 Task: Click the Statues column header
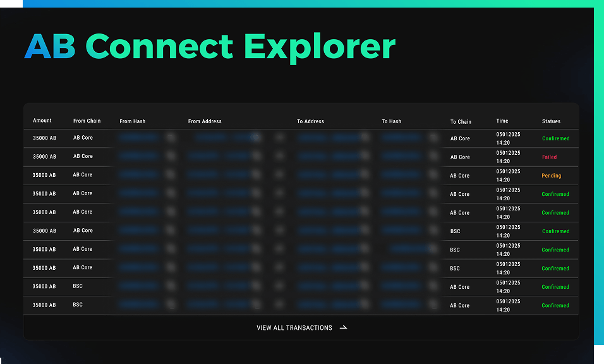551,121
